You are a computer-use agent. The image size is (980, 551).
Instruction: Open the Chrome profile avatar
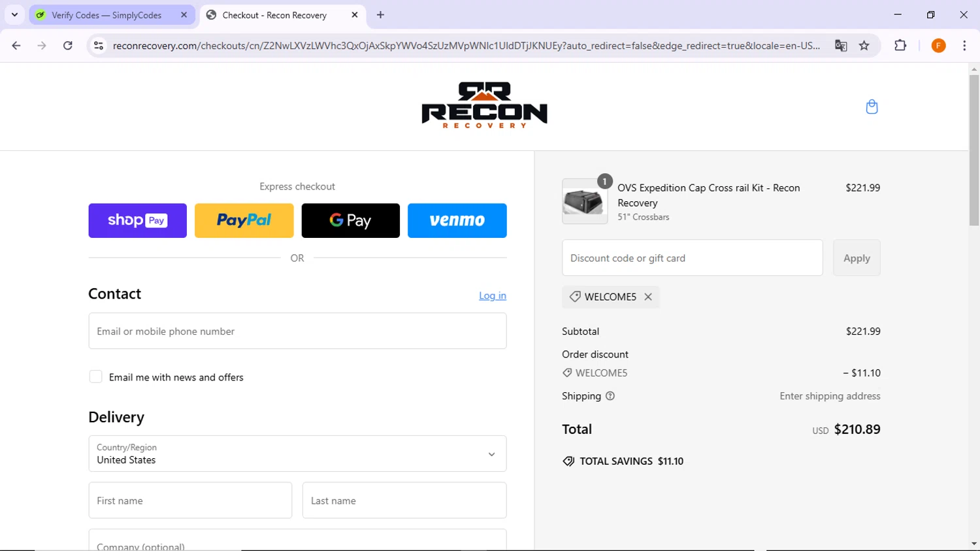tap(939, 46)
